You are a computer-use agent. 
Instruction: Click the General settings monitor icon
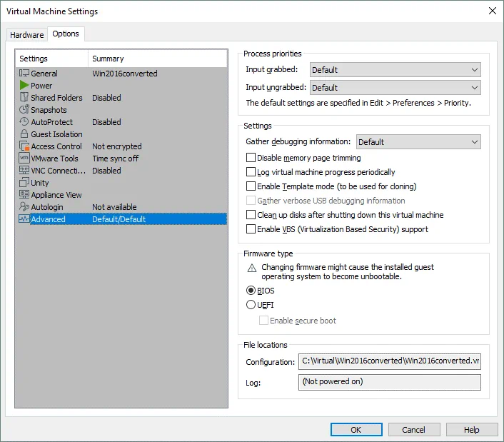coord(24,74)
